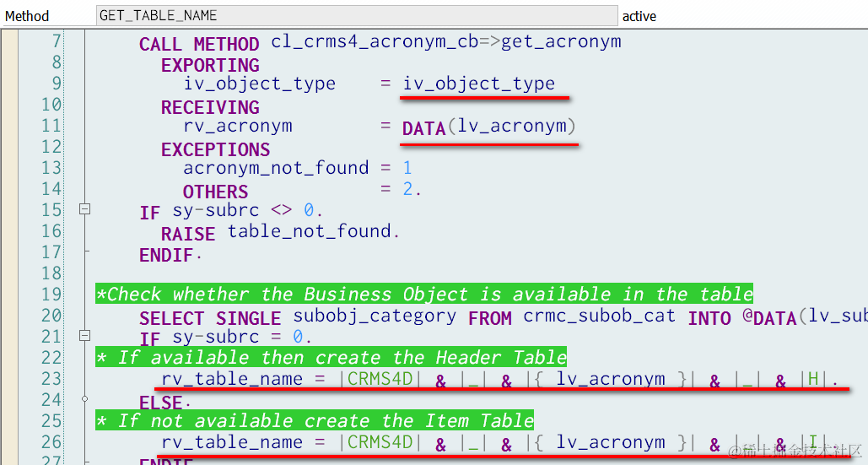Click line number 7 in gutter
This screenshot has height=465, width=868.
click(57, 41)
